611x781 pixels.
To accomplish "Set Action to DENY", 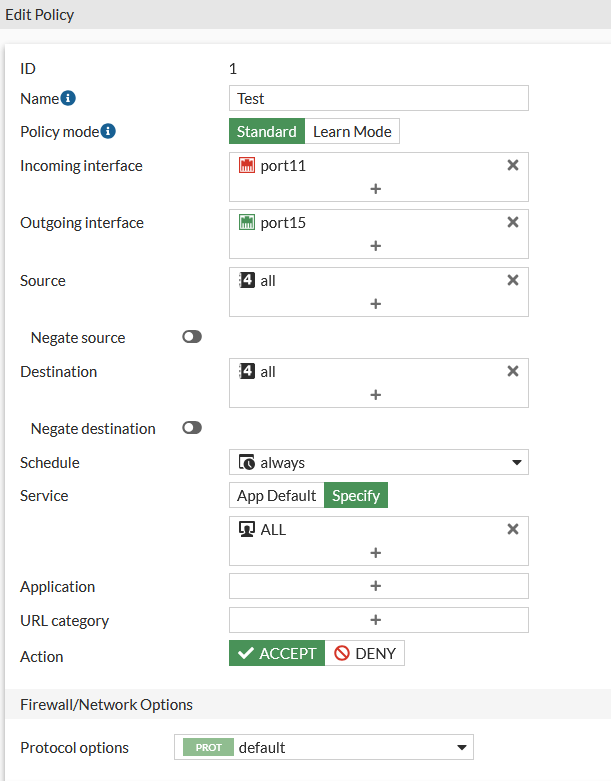I will coord(365,654).
